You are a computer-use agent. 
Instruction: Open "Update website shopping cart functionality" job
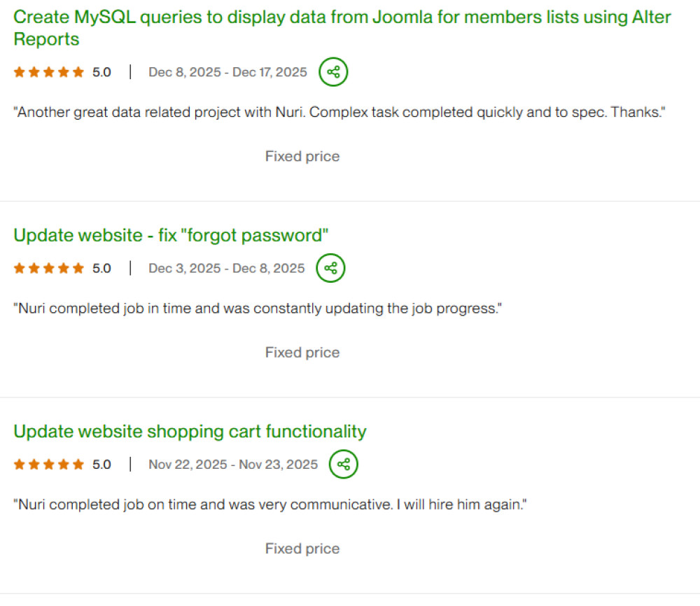coord(190,431)
